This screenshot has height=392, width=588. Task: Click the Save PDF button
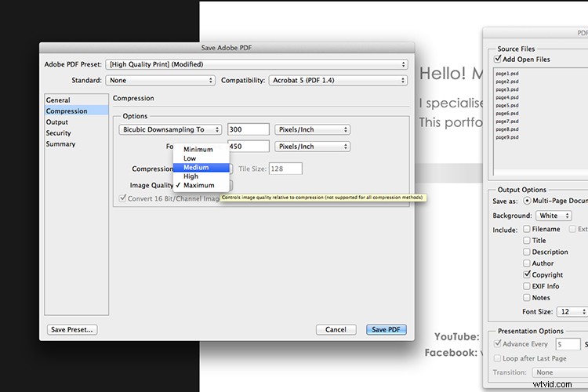point(387,329)
